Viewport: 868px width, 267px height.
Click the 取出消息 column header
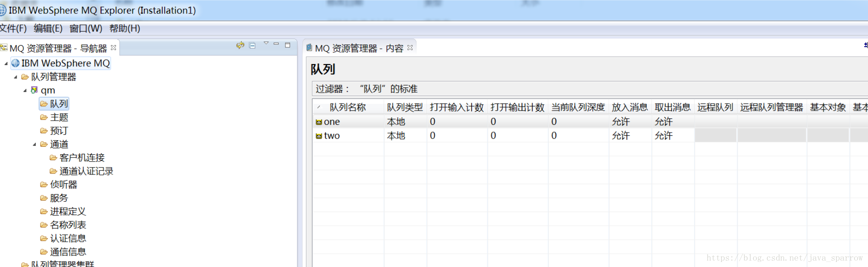[x=673, y=107]
